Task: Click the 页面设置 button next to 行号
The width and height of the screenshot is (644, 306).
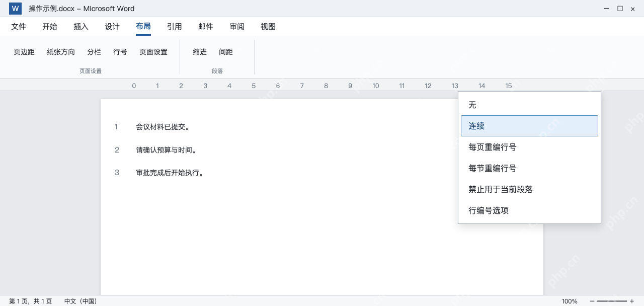Action: point(153,52)
